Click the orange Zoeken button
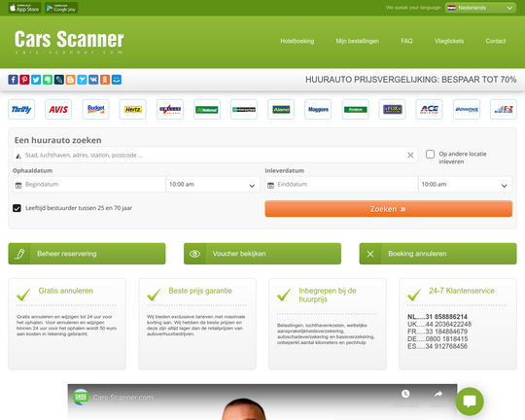The image size is (525, 420). [x=388, y=209]
